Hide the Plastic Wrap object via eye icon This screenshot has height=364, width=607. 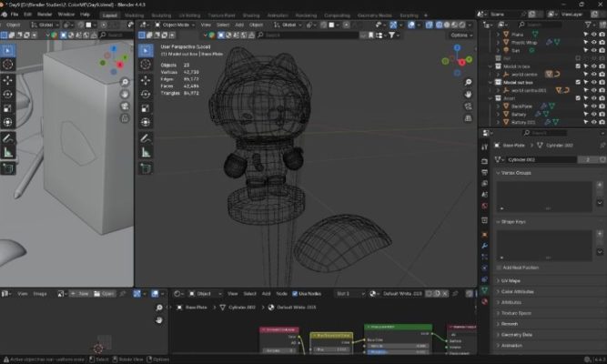coord(592,42)
